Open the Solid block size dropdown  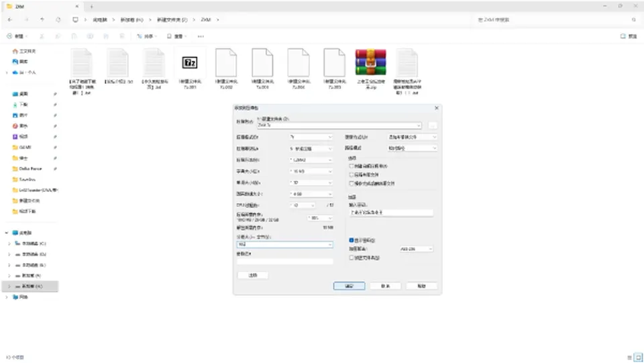coord(311,193)
